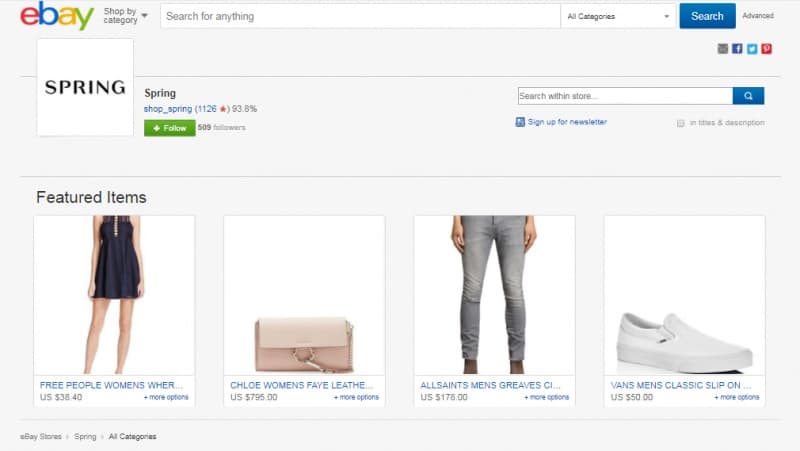Enable in titles & description checkbox
This screenshot has width=800, height=451.
point(680,123)
